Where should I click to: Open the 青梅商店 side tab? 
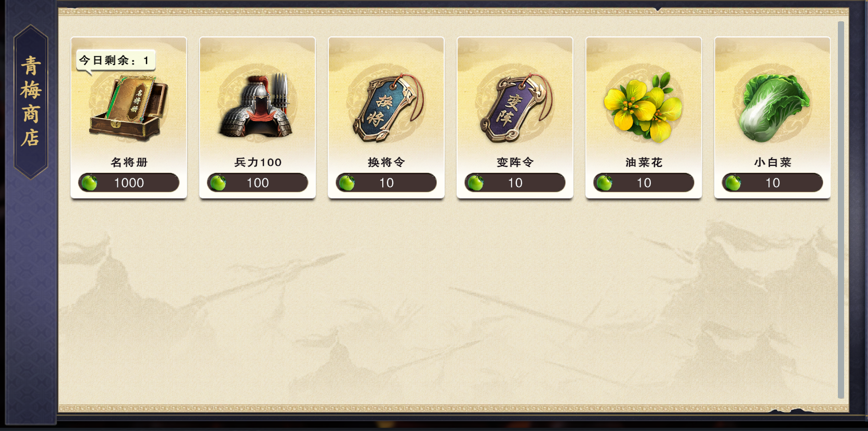(x=31, y=102)
